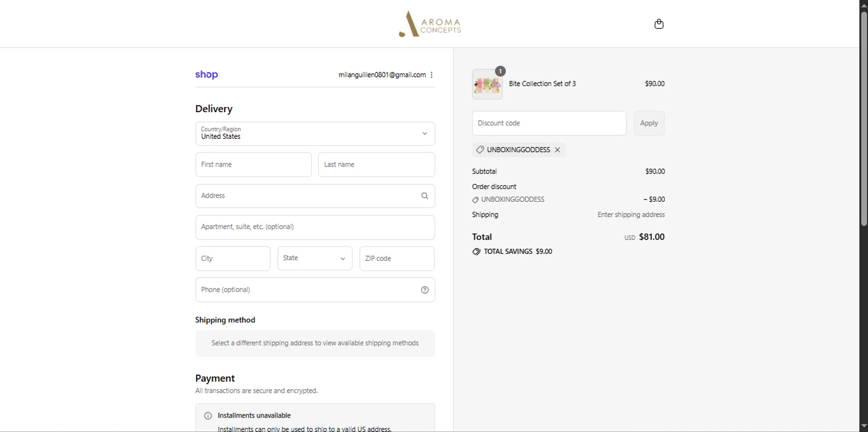Click into the Address field

pyautogui.click(x=315, y=196)
